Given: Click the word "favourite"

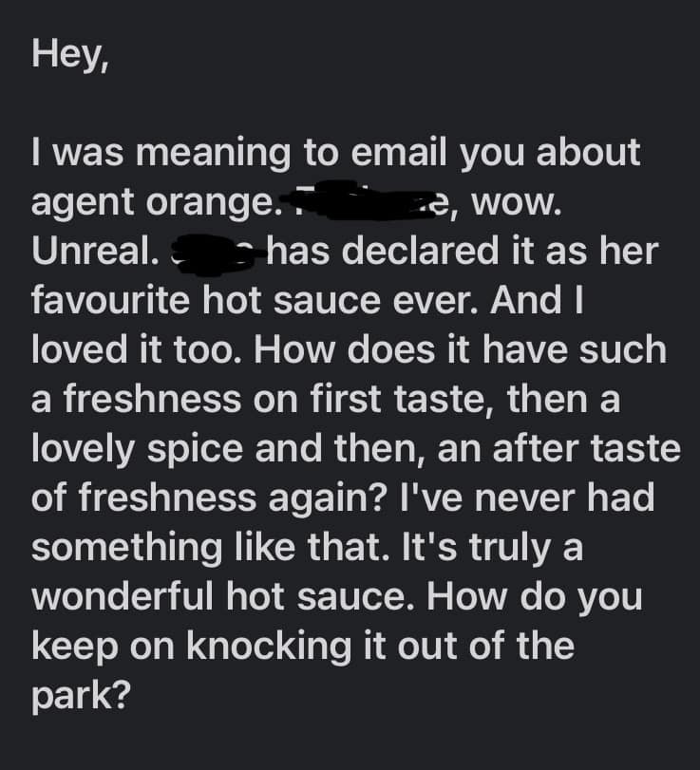Looking at the screenshot, I should pos(111,300).
